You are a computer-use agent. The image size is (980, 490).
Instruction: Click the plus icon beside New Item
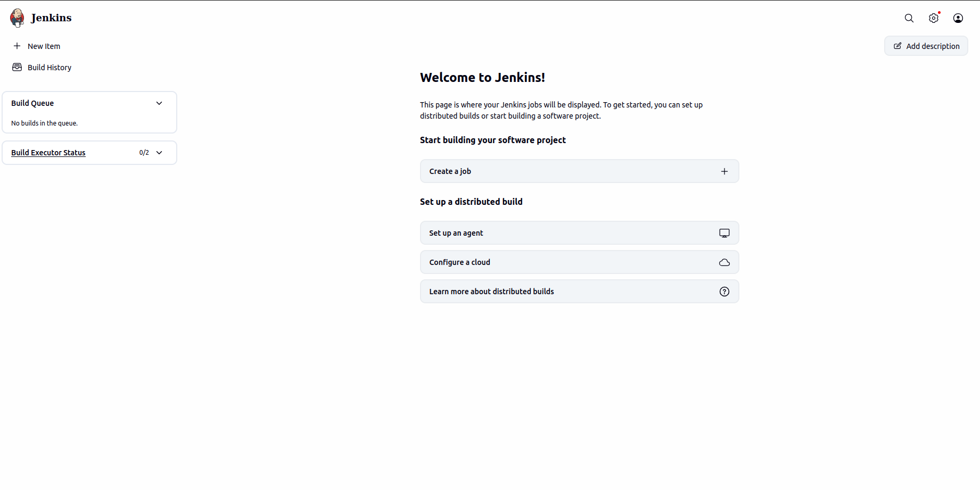coord(17,46)
